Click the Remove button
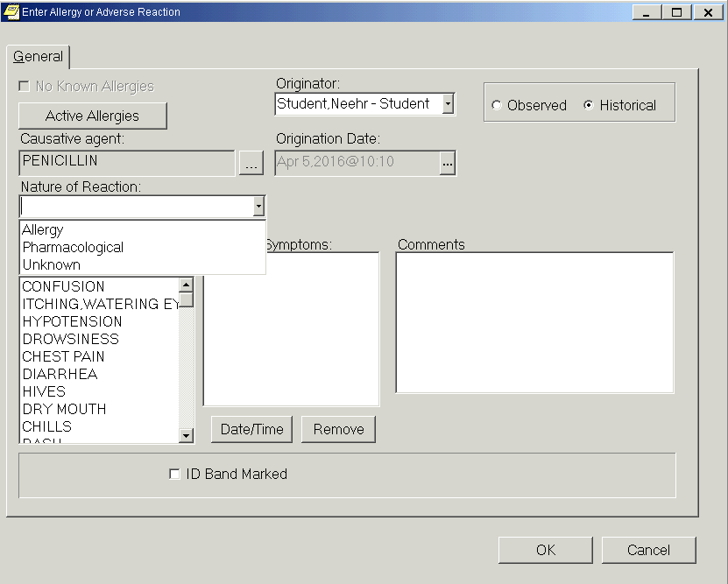Screen dimensions: 728x584 coord(338,429)
